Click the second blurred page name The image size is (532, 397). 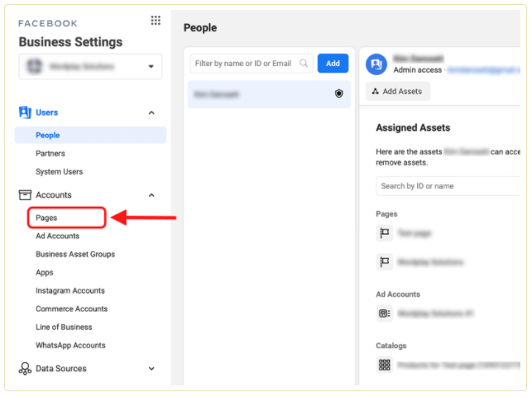click(x=430, y=262)
